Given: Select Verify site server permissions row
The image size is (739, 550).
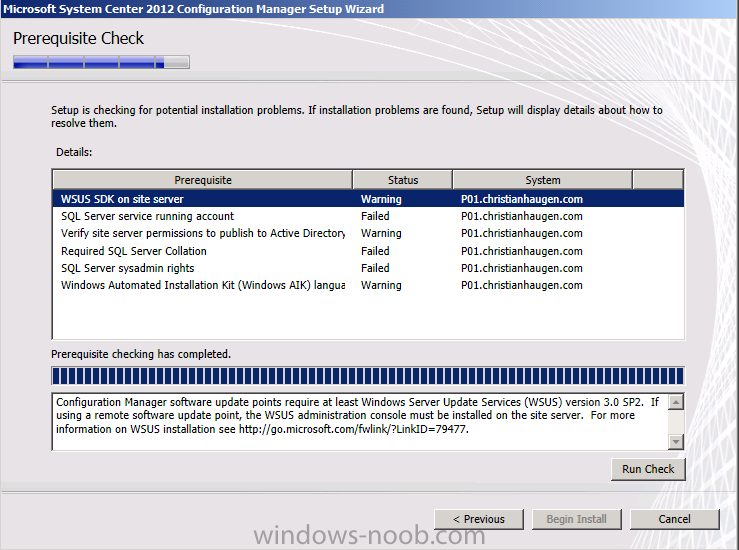Looking at the screenshot, I should (x=368, y=233).
